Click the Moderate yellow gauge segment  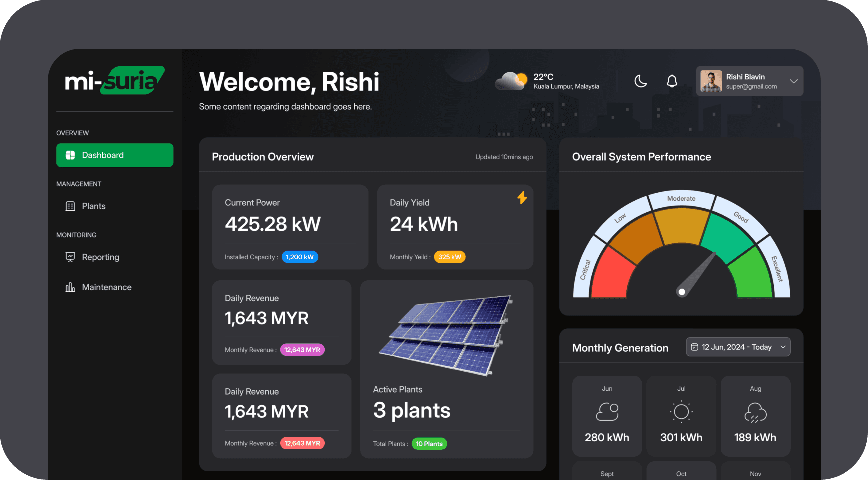coord(681,226)
